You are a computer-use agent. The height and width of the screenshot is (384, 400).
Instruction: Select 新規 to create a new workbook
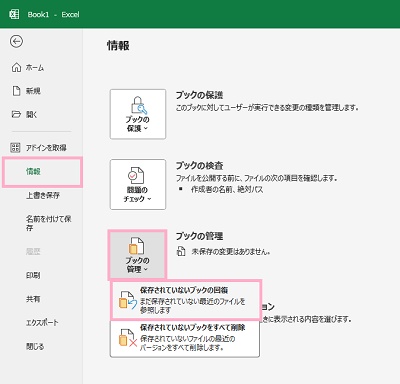[x=33, y=91]
